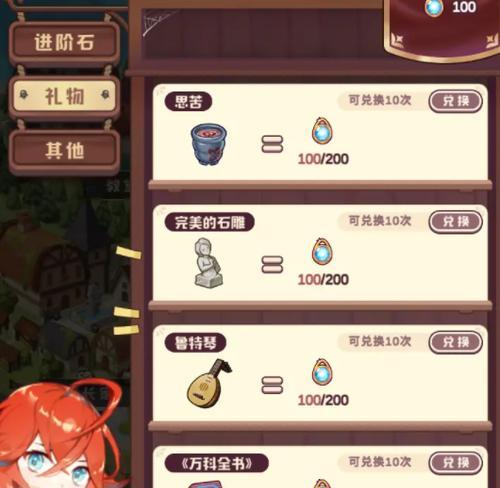Image resolution: width=500 pixels, height=488 pixels.
Task: Click 兑换 button for 鲁特琴
Action: 455,342
